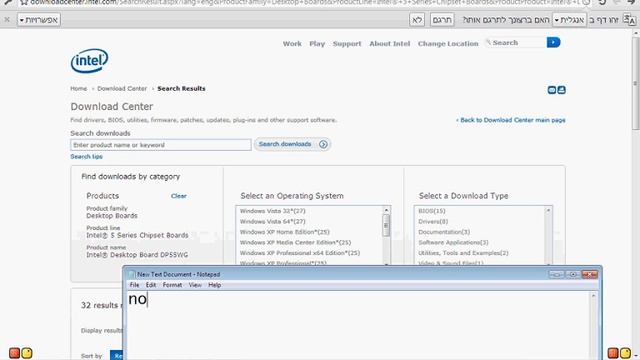Image resolution: width=640 pixels, height=360 pixels.
Task: Click Desktop Boards product family
Action: click(111, 216)
